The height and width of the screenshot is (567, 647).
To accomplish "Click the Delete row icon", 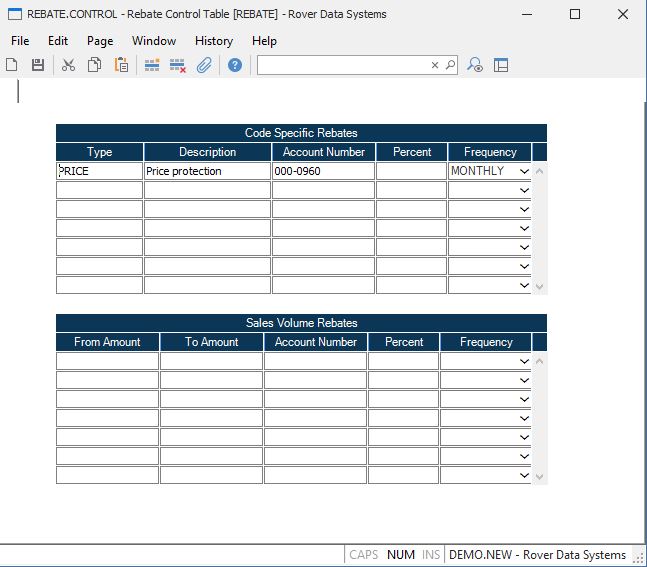I will pos(178,65).
